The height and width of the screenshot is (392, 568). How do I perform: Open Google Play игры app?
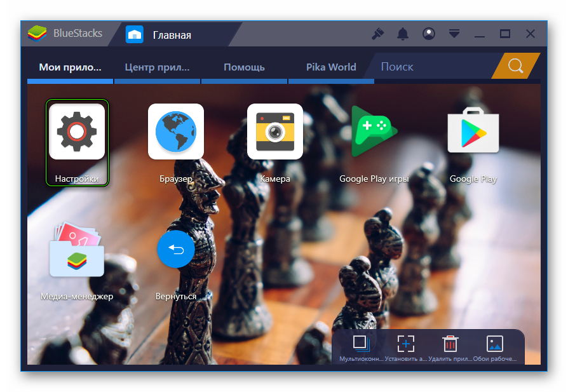click(x=374, y=132)
